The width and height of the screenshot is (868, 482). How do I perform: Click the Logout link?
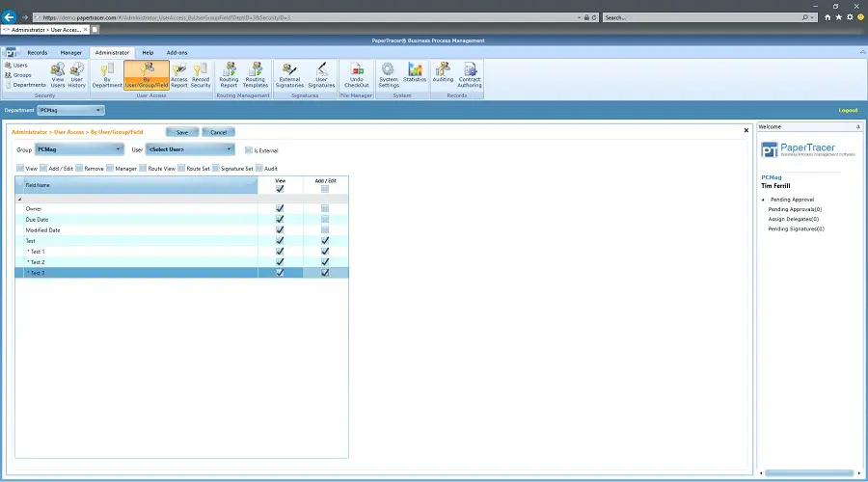pyautogui.click(x=848, y=110)
